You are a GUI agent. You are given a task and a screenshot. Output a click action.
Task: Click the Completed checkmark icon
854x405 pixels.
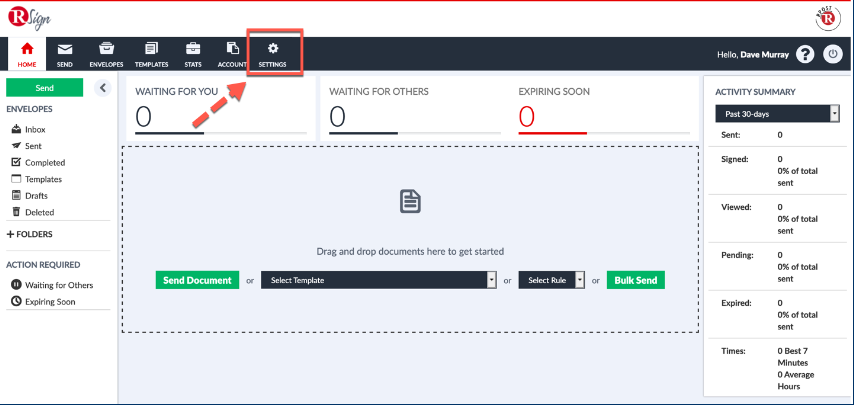click(16, 162)
